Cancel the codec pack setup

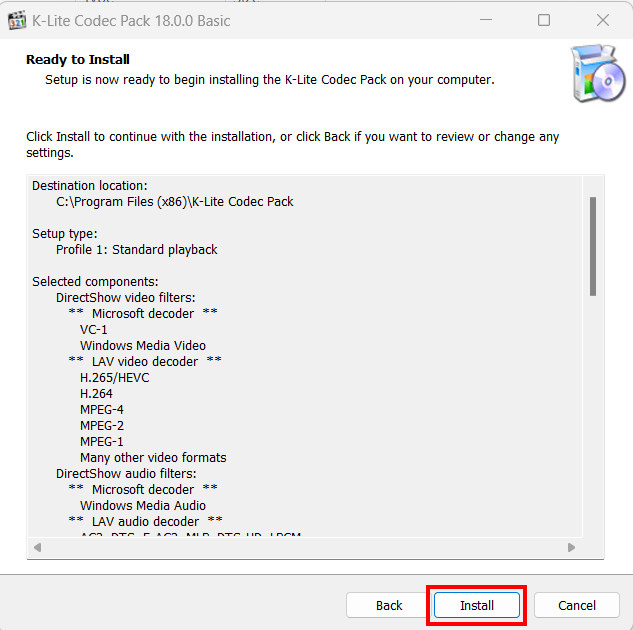coord(576,605)
